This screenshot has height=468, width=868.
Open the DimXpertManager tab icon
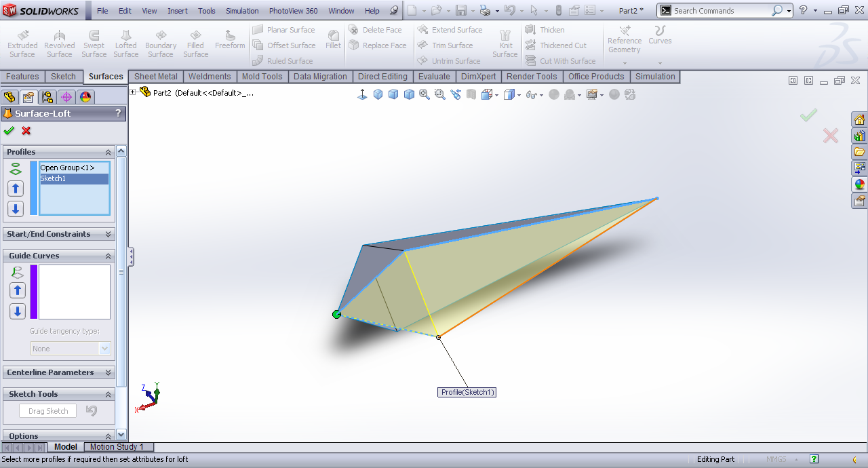(66, 97)
